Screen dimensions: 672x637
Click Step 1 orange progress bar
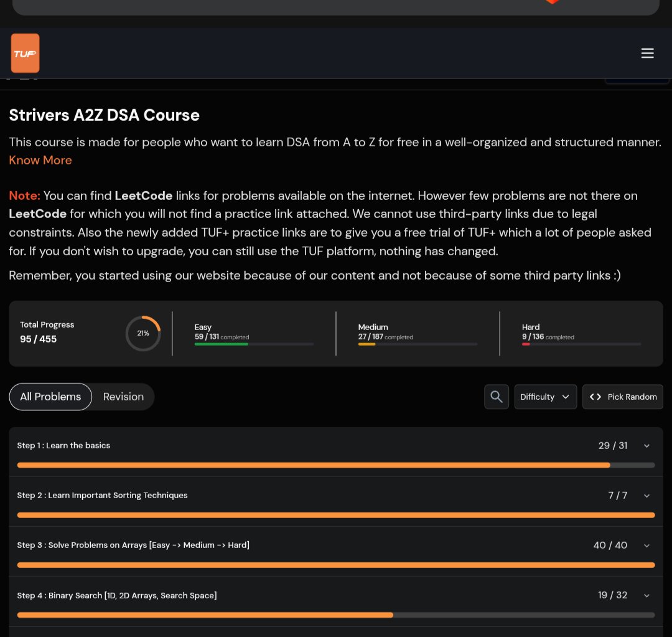tap(336, 465)
